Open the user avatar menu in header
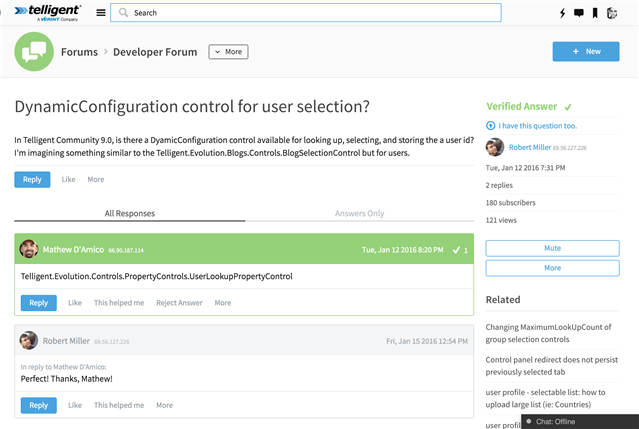 tap(612, 13)
